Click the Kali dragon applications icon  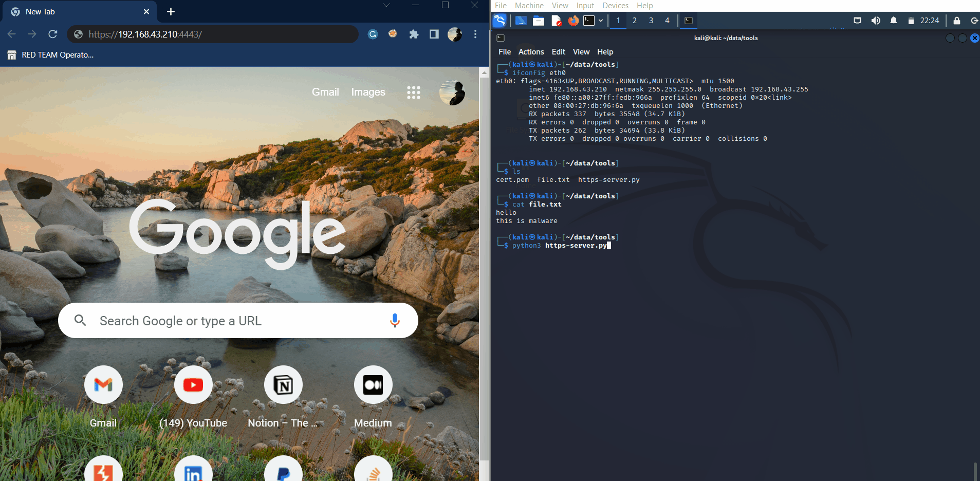(499, 21)
